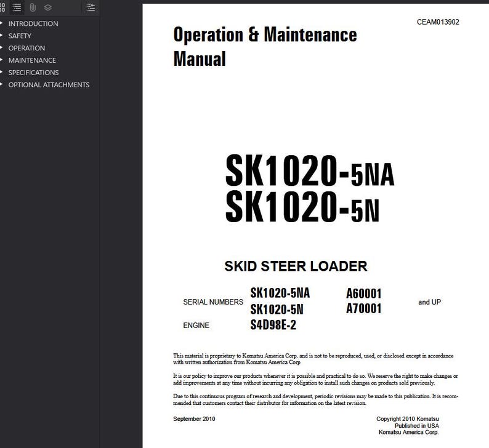The width and height of the screenshot is (489, 448).
Task: Click current outline item button
Action: tap(91, 7)
